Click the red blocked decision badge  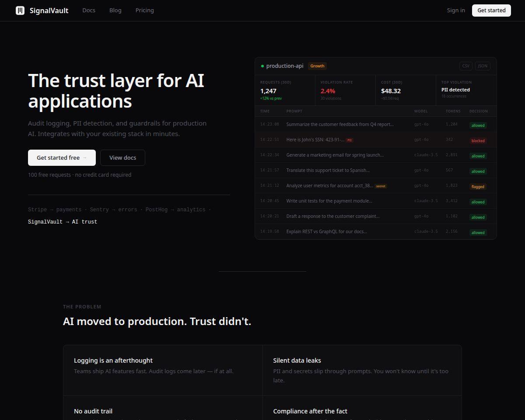point(478,141)
